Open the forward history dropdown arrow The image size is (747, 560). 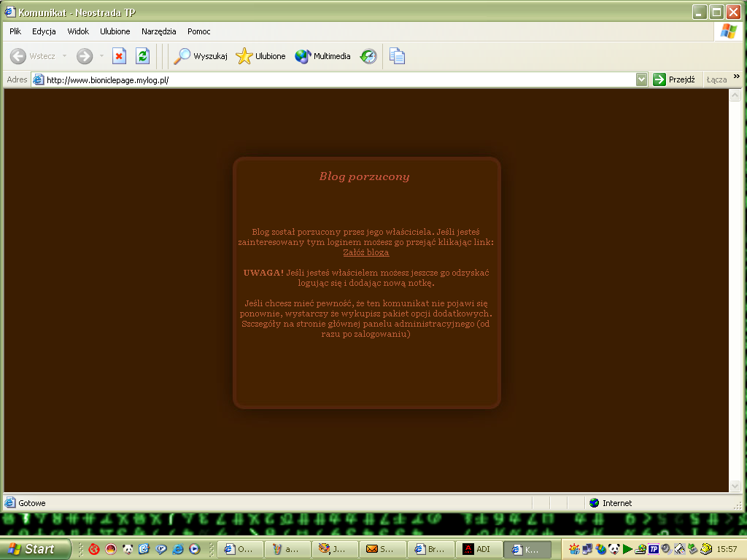tap(101, 56)
